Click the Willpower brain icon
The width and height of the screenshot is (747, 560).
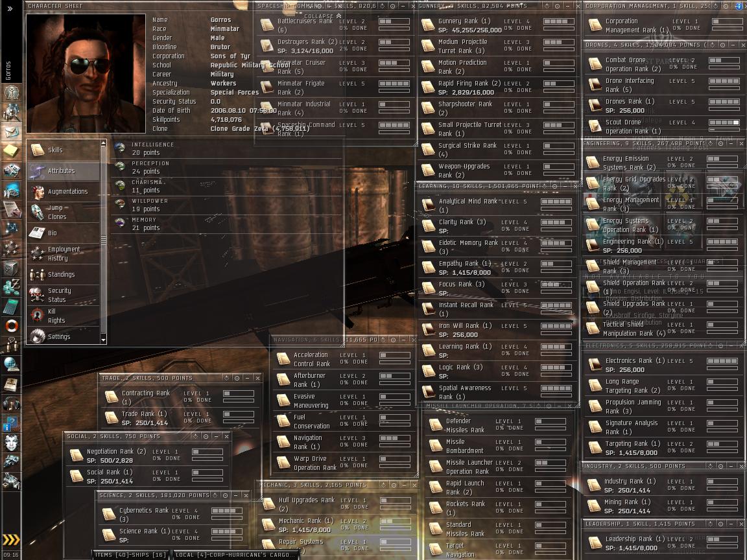tap(120, 204)
